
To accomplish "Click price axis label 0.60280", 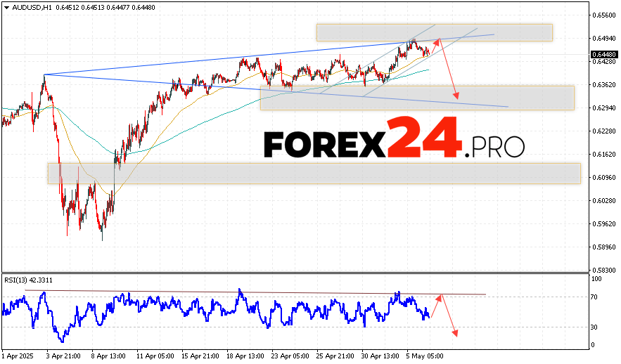I will [x=604, y=200].
